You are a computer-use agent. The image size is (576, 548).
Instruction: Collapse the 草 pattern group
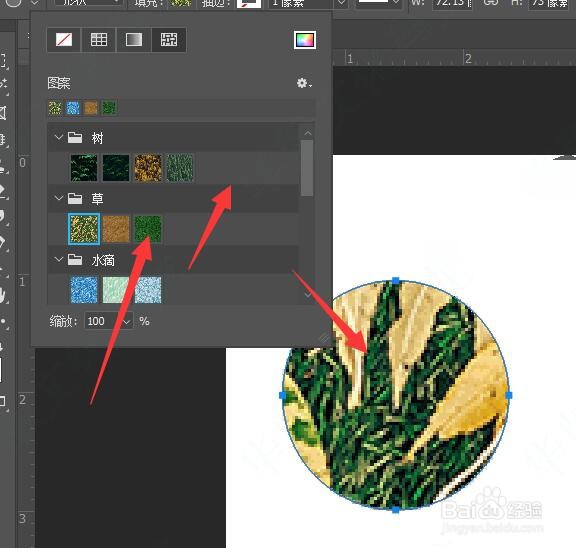coord(58,198)
